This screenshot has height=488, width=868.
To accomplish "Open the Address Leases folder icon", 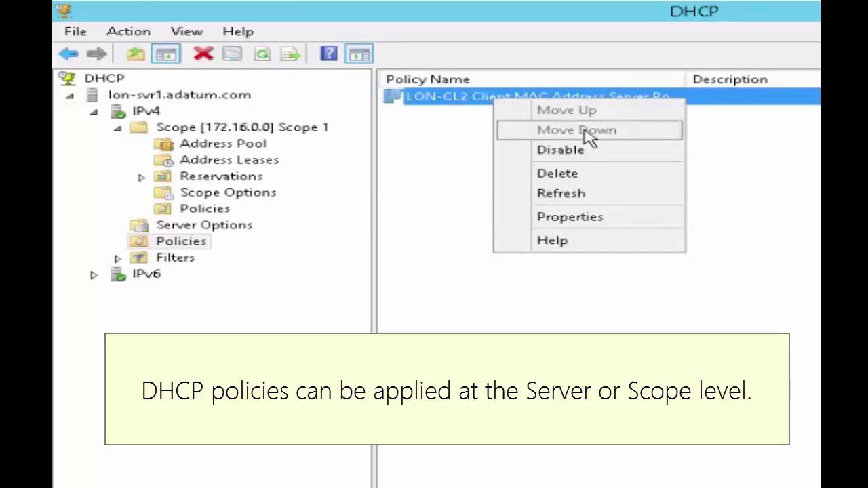I will tap(163, 160).
